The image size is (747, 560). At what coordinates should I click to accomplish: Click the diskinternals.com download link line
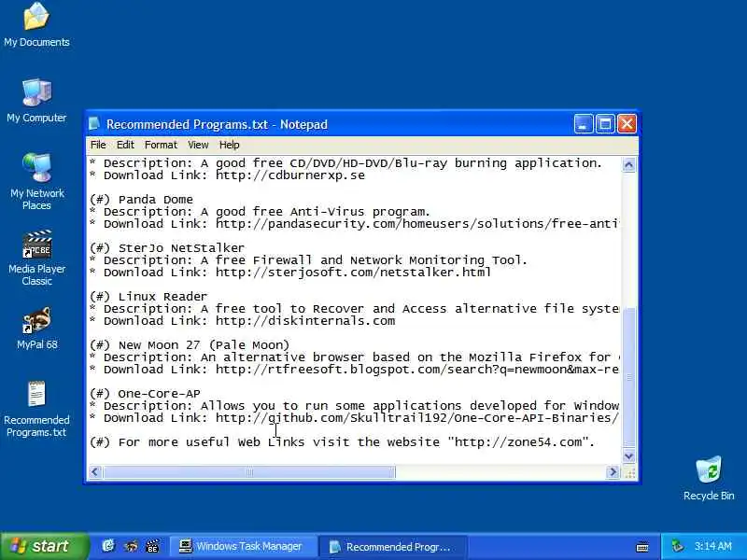tap(243, 321)
